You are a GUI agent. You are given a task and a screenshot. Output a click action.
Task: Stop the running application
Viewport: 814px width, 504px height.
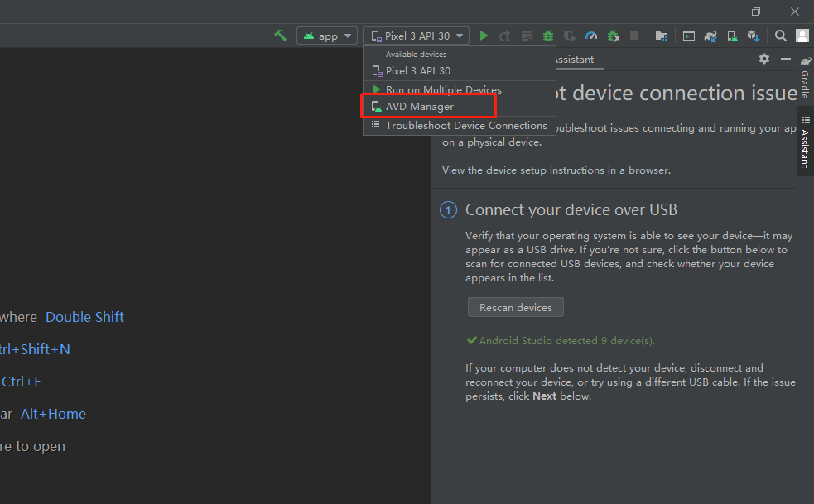click(633, 36)
